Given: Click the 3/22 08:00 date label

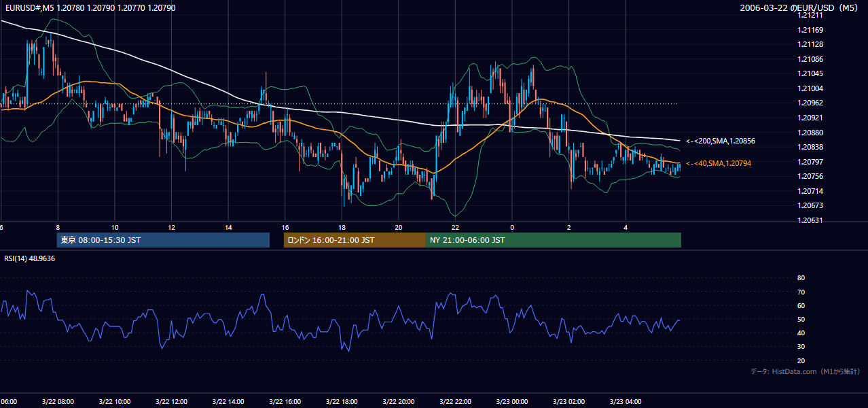Looking at the screenshot, I should [x=58, y=401].
